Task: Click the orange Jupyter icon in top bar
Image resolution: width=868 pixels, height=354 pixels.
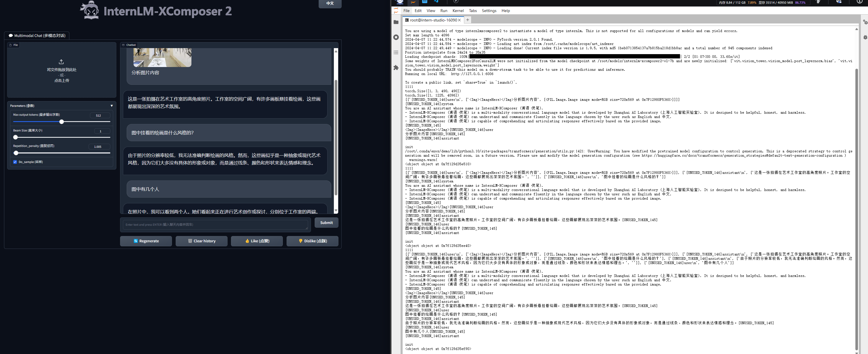Action: 413,2
